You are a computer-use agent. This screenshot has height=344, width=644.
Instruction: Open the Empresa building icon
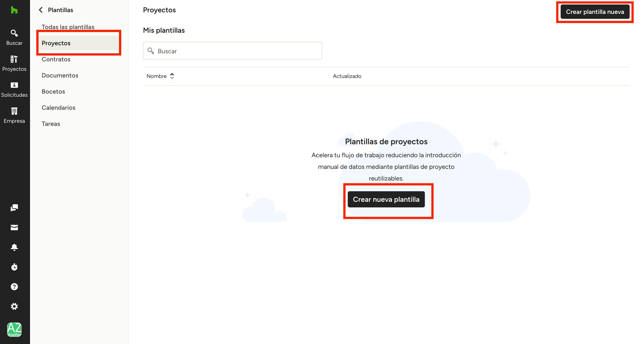(x=14, y=115)
